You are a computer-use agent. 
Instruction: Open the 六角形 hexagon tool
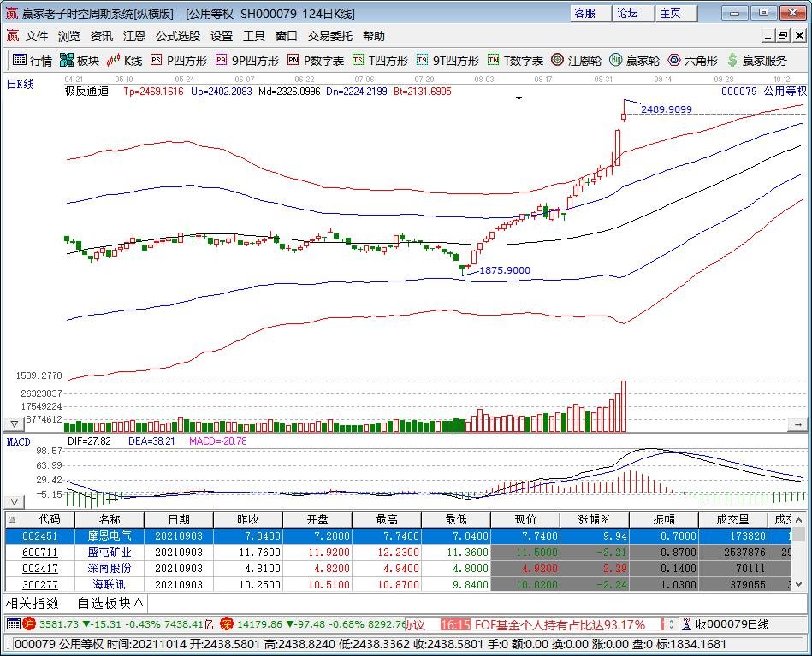pos(693,61)
